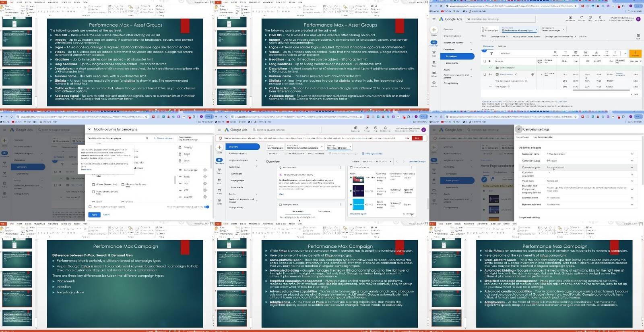This screenshot has width=644, height=332.
Task: Click Custom column link in Modify columns dialog
Action: pyautogui.click(x=163, y=138)
